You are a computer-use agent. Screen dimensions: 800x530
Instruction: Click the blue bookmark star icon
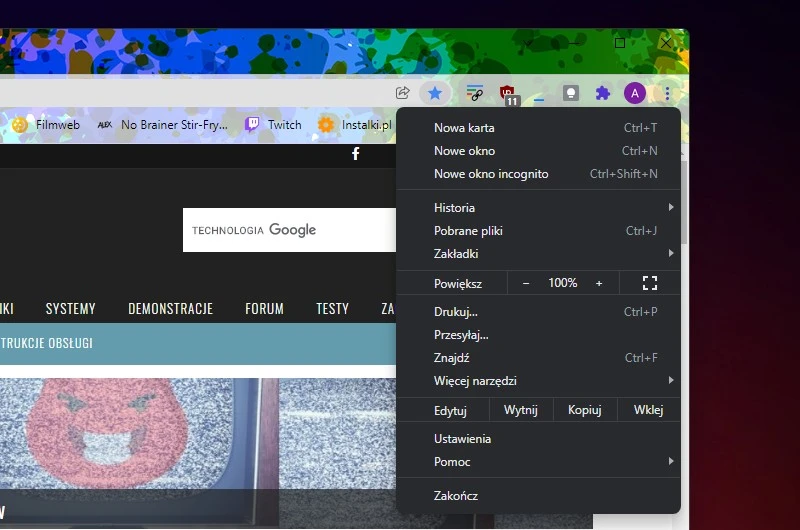[x=435, y=93]
